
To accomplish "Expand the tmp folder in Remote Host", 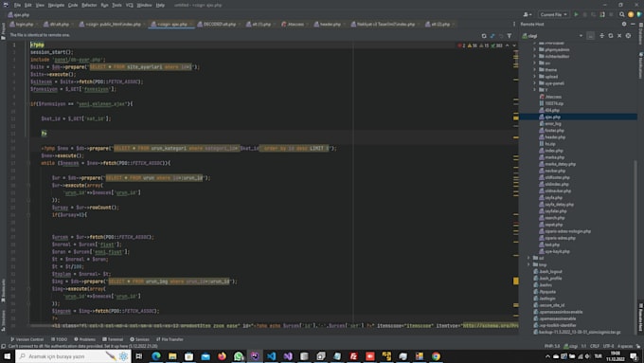I will pos(529,264).
